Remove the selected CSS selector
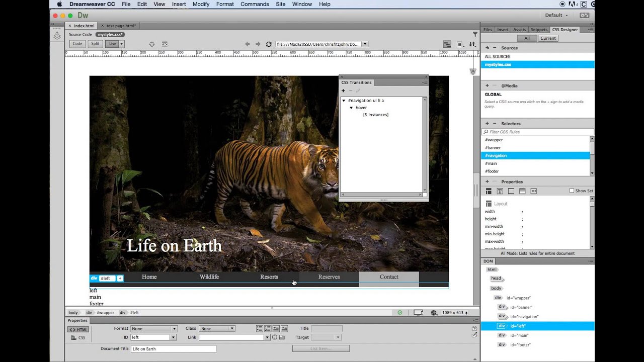The image size is (644, 362). (x=495, y=123)
